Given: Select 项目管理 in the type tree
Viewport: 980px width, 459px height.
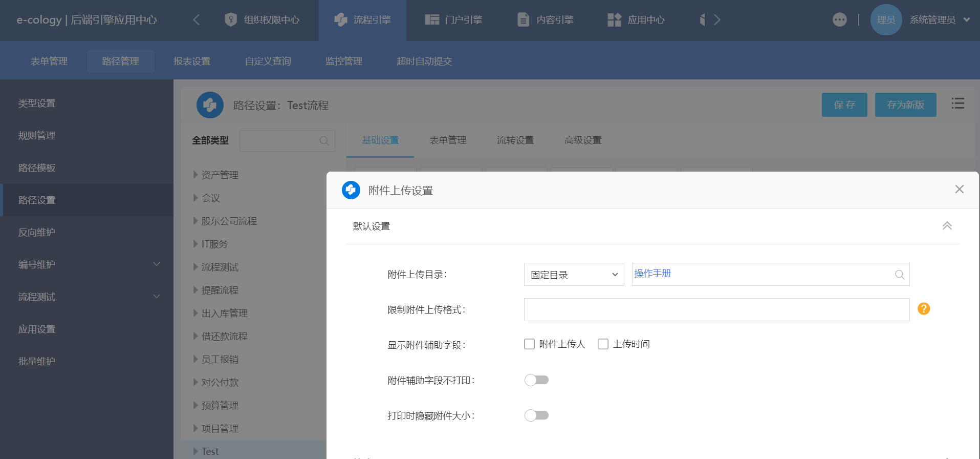Looking at the screenshot, I should (x=220, y=428).
